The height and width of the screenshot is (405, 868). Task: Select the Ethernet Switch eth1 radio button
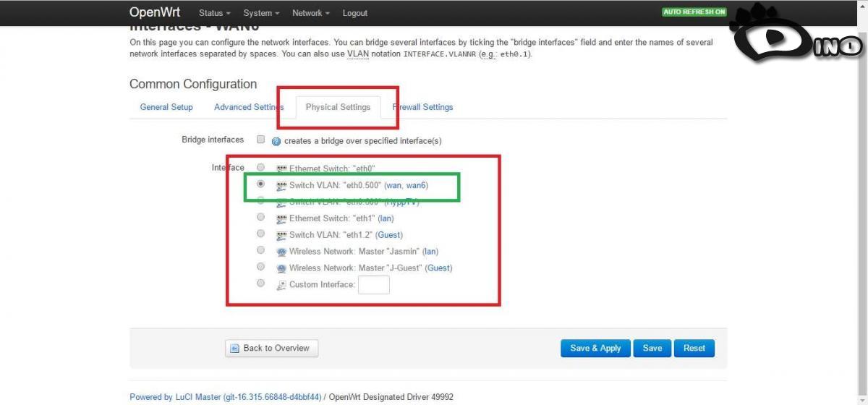click(x=261, y=217)
